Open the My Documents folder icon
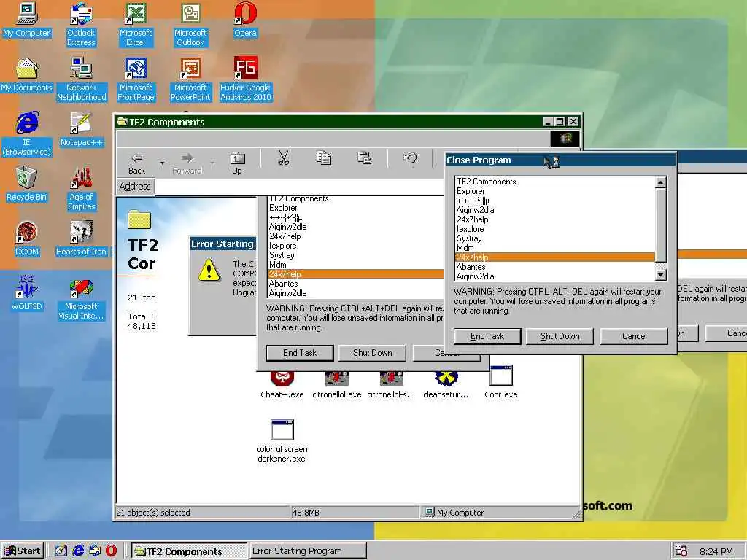This screenshot has height=560, width=747. pos(27,75)
